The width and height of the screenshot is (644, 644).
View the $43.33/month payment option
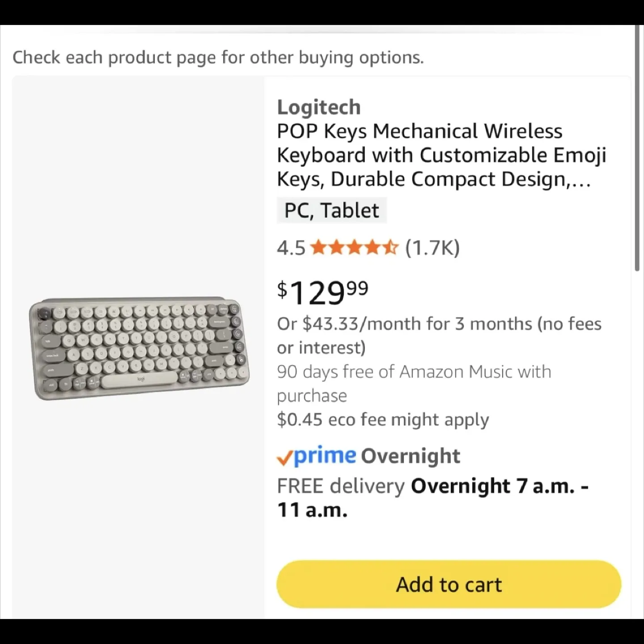point(439,335)
